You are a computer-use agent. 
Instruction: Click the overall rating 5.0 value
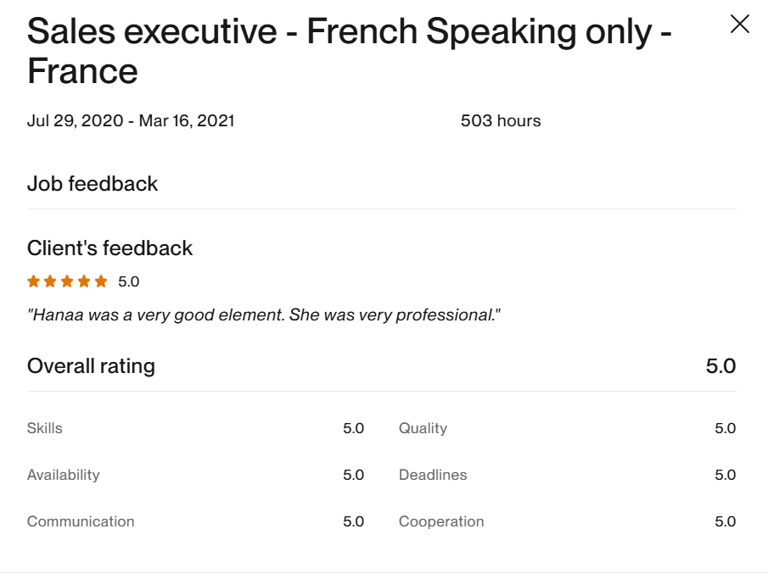(720, 366)
